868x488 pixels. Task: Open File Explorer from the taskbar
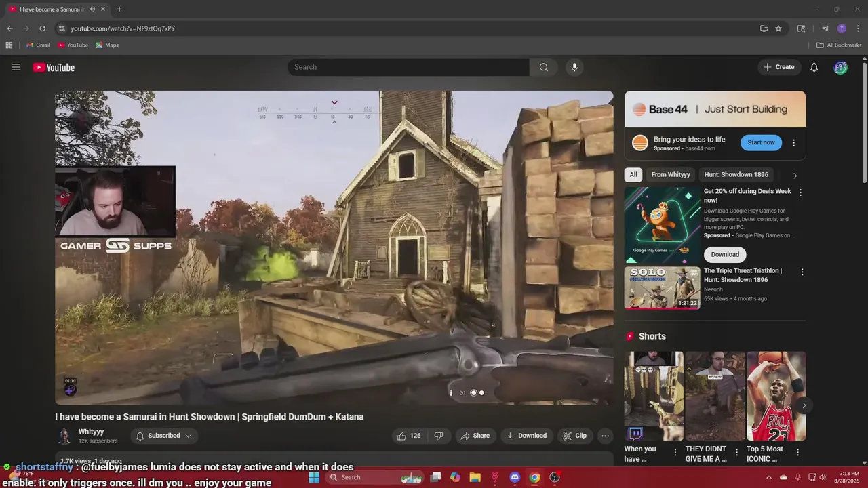point(475,477)
